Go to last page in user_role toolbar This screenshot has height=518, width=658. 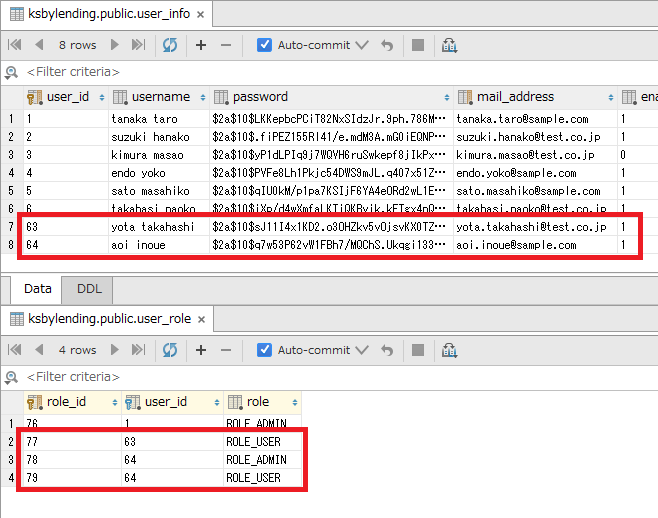(138, 350)
